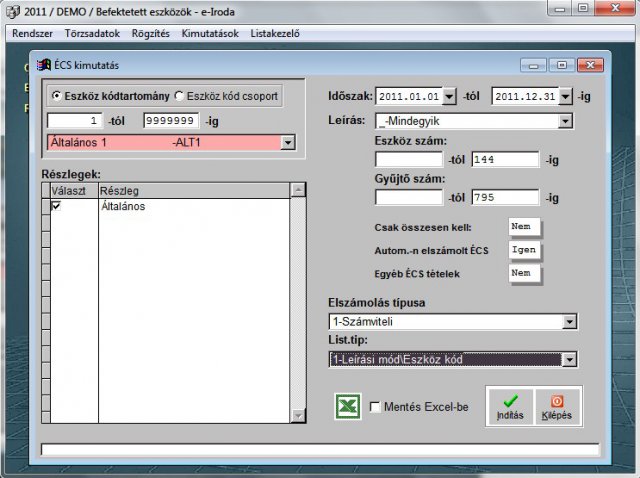The width and height of the screenshot is (640, 478).
Task: Expand the Leírás Mindegyik dropdown
Action: pyautogui.click(x=566, y=121)
